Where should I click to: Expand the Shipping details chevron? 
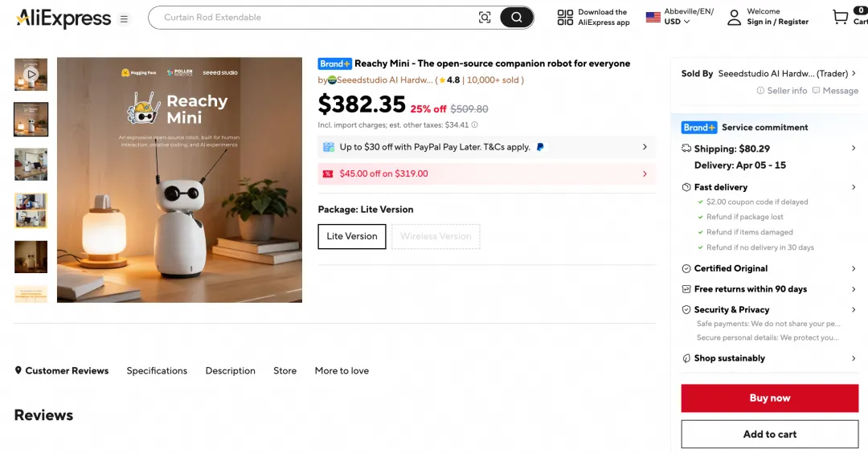854,149
